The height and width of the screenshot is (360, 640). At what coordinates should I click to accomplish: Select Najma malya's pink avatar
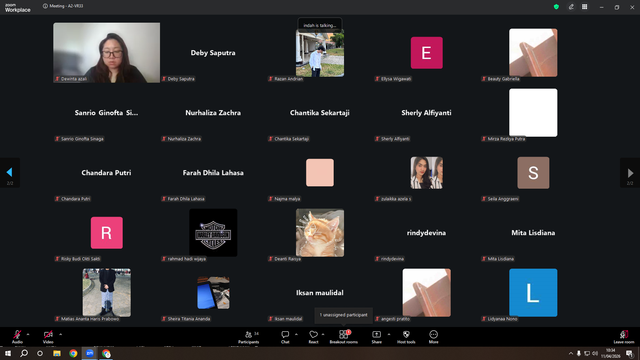320,173
